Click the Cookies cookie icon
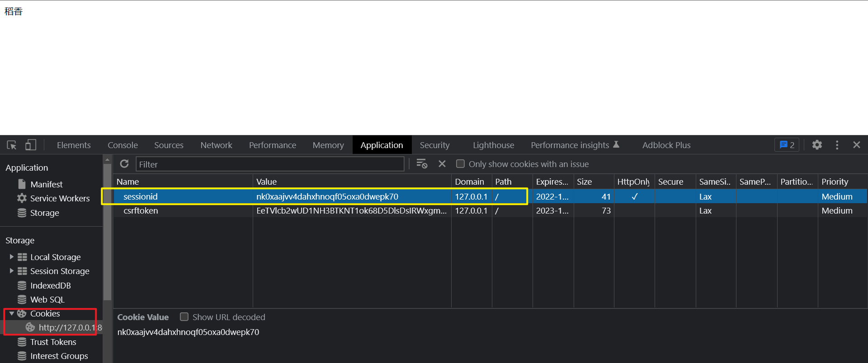The image size is (868, 363). 22,313
